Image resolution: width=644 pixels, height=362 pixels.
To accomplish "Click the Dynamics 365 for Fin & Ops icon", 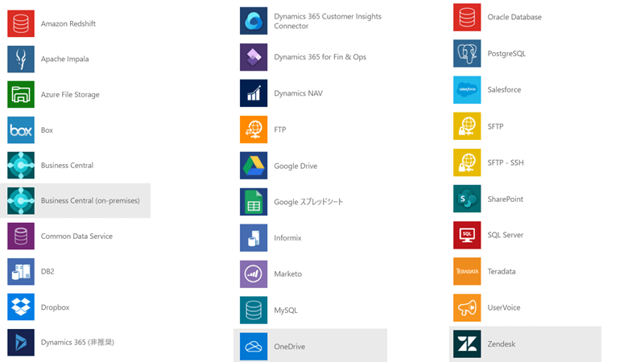I will coord(254,57).
